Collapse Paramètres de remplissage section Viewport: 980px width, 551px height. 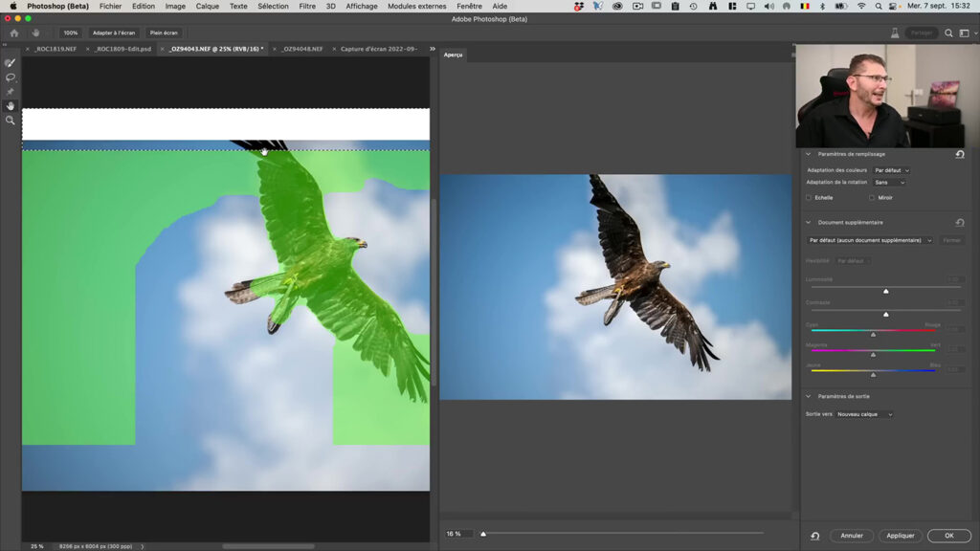808,154
